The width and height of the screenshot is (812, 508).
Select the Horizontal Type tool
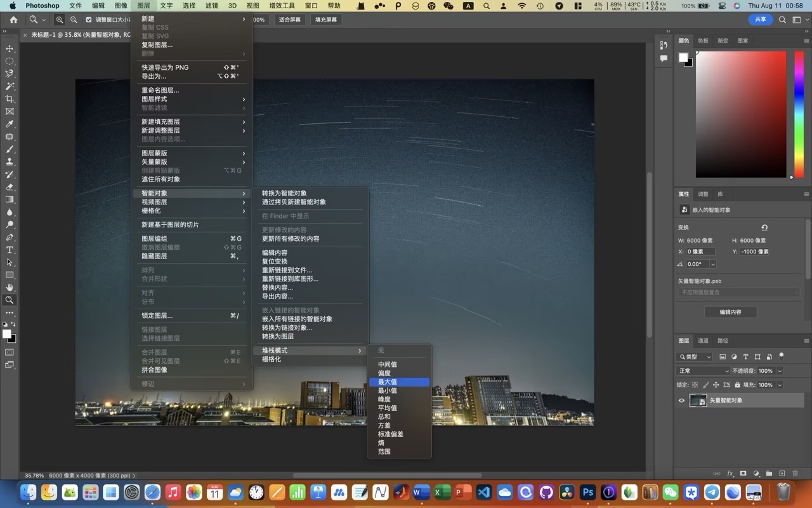click(10, 250)
